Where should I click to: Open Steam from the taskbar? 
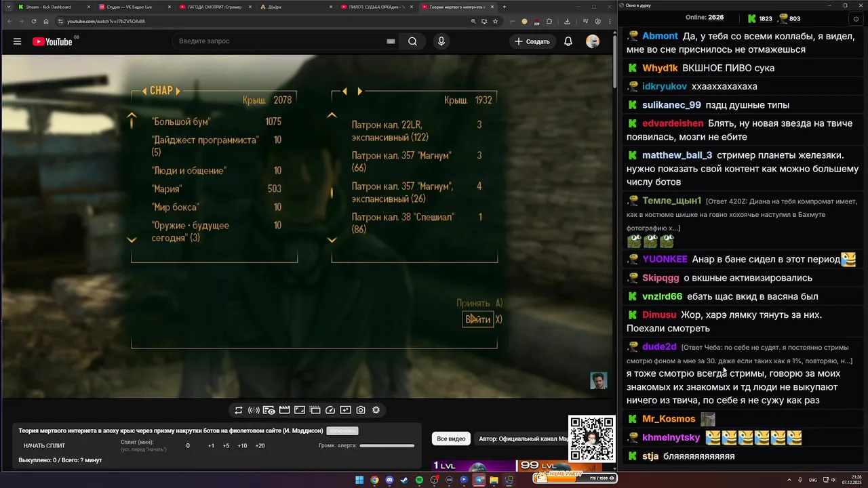point(404,480)
